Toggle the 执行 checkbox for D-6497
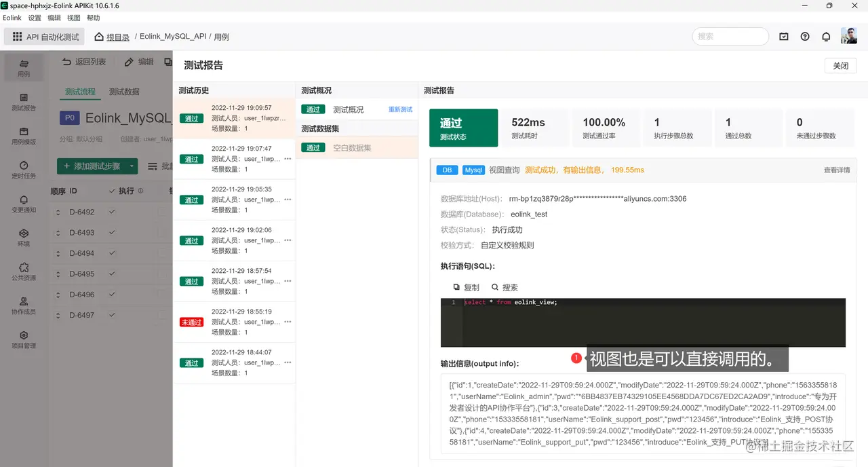Image resolution: width=868 pixels, height=467 pixels. pyautogui.click(x=113, y=315)
